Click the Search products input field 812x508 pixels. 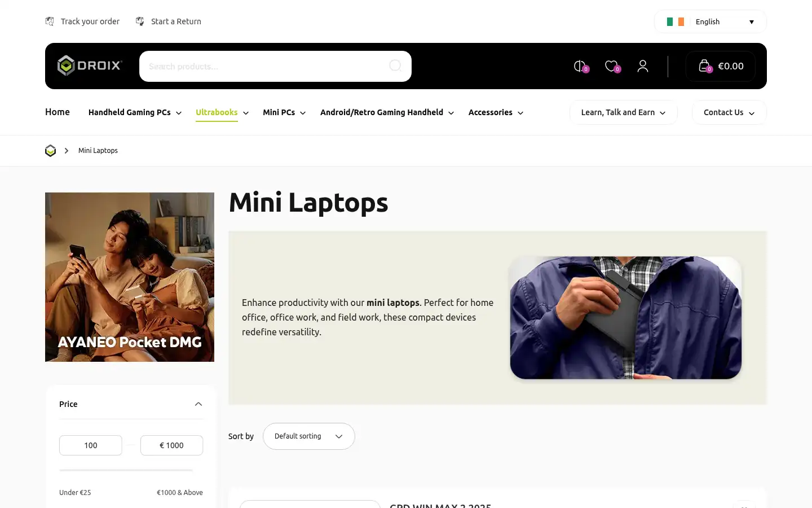click(275, 66)
